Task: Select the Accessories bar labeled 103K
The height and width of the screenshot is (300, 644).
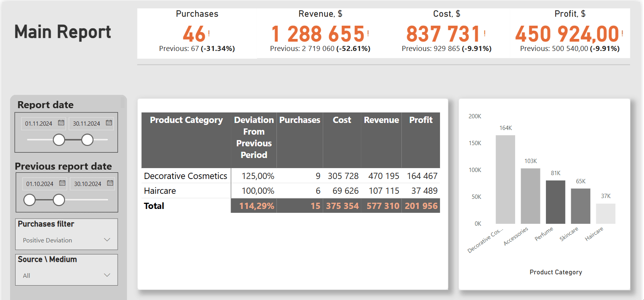Action: (530, 196)
